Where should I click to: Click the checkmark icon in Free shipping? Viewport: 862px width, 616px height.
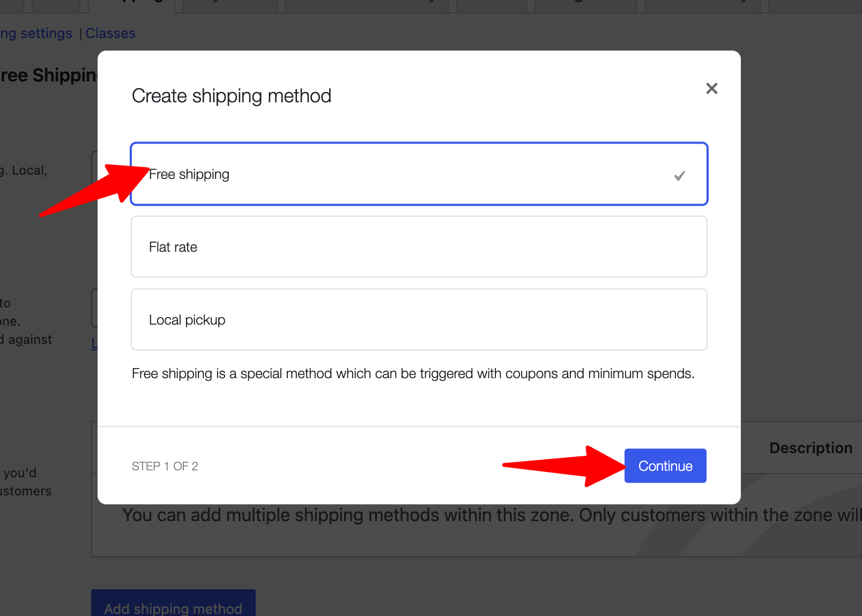[x=680, y=176]
